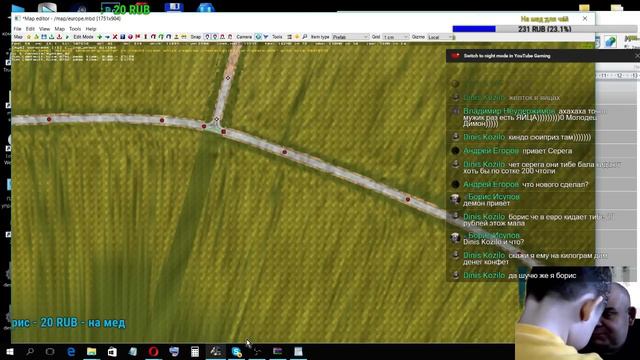Select the leftmost red road node on map
640x360 pixels.
pos(49,119)
